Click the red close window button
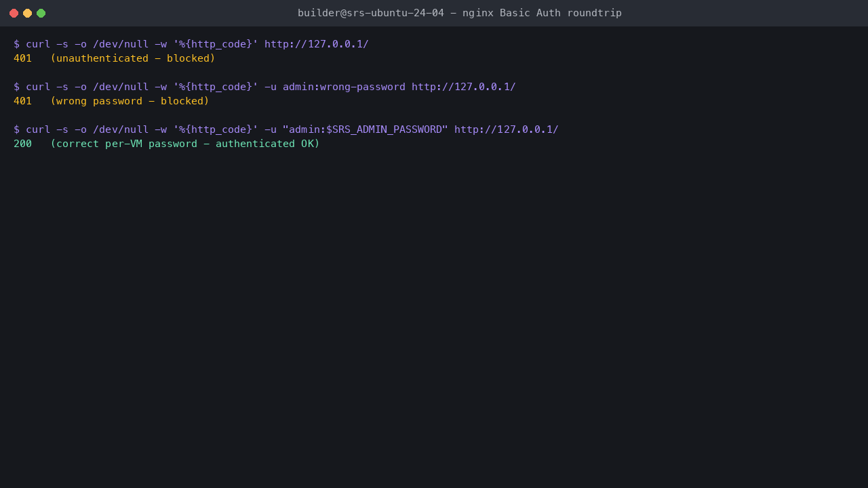868x488 pixels. pyautogui.click(x=14, y=13)
